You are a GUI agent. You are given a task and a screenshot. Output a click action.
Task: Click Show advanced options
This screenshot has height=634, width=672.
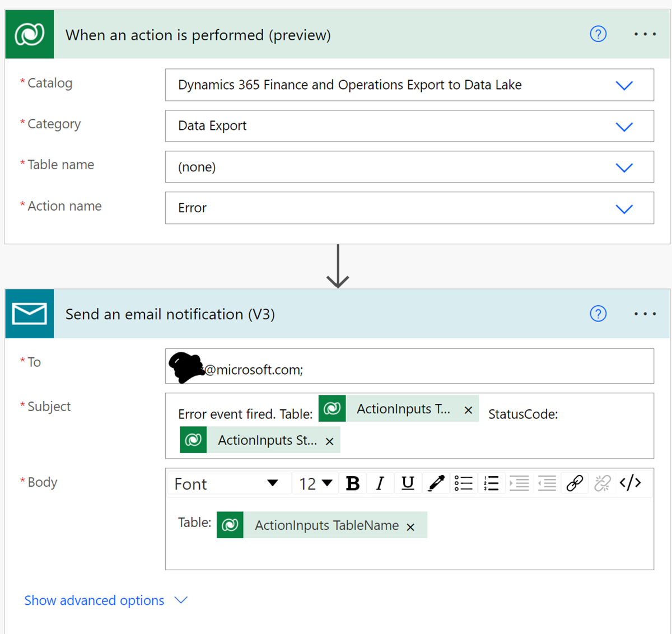[94, 600]
